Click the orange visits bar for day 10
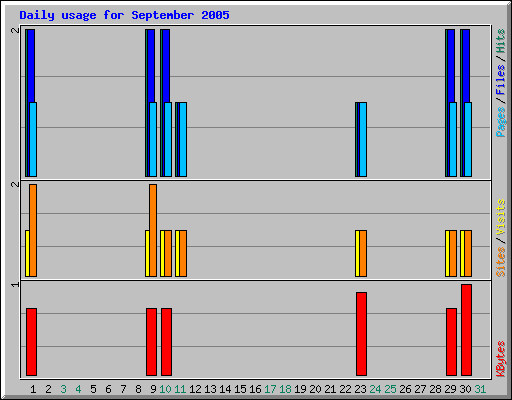Screen dimensions: 512x400 pyautogui.click(x=168, y=253)
